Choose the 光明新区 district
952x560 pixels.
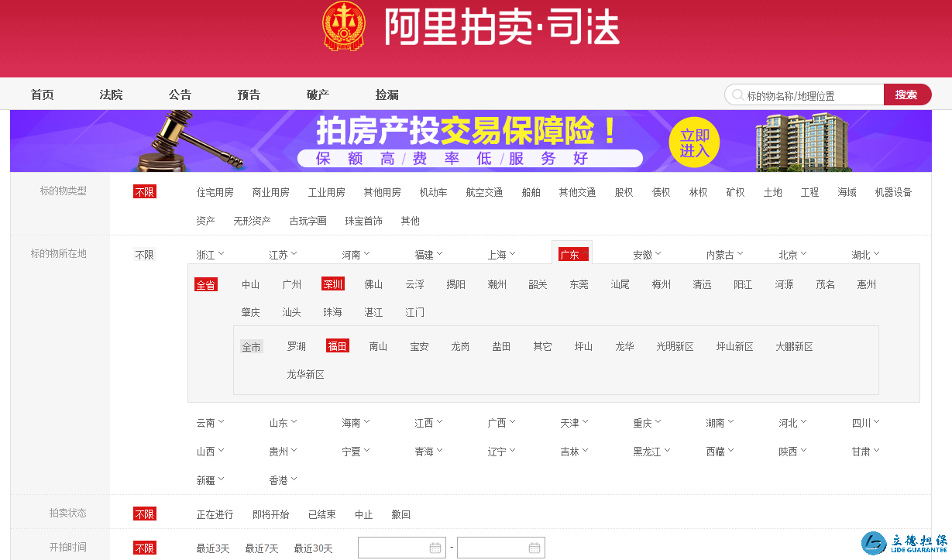(x=675, y=346)
